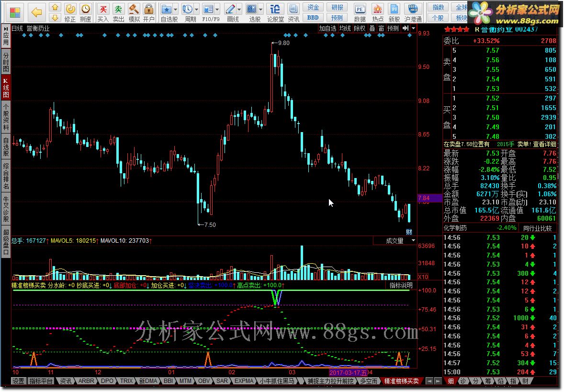Click the yellow up arrow toolbar icon

click(55, 8)
